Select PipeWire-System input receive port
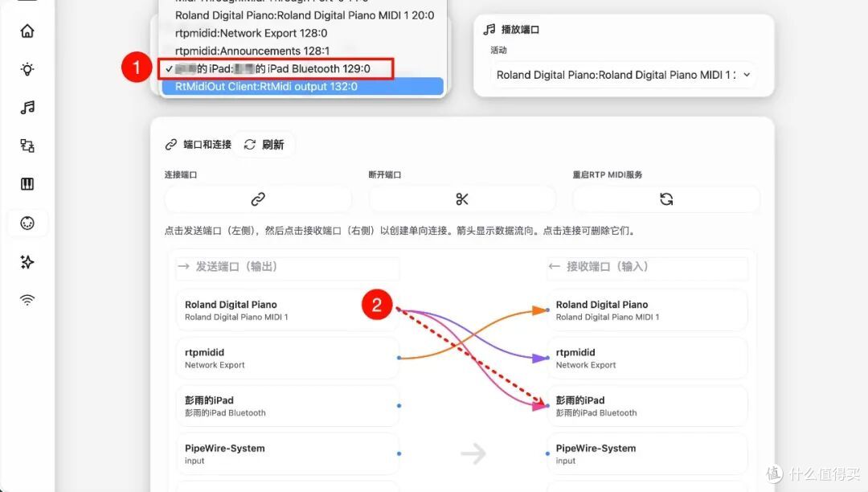This screenshot has height=492, width=868. [x=647, y=453]
